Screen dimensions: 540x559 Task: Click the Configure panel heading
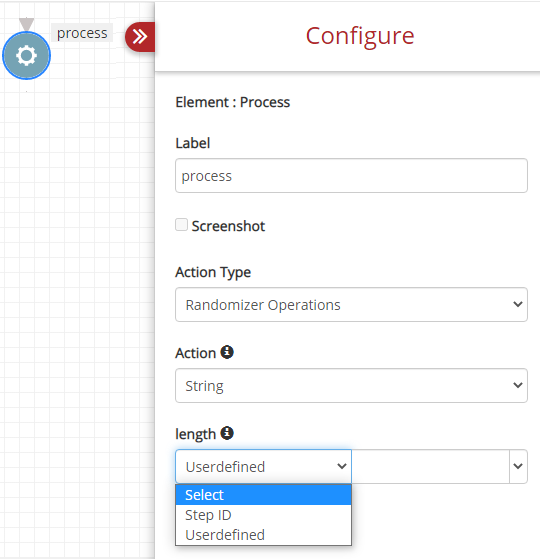click(360, 36)
